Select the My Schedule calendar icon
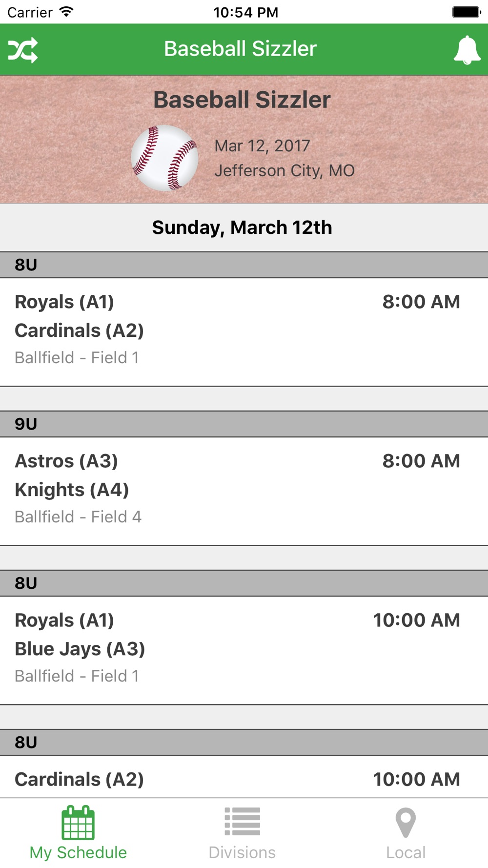 78,823
